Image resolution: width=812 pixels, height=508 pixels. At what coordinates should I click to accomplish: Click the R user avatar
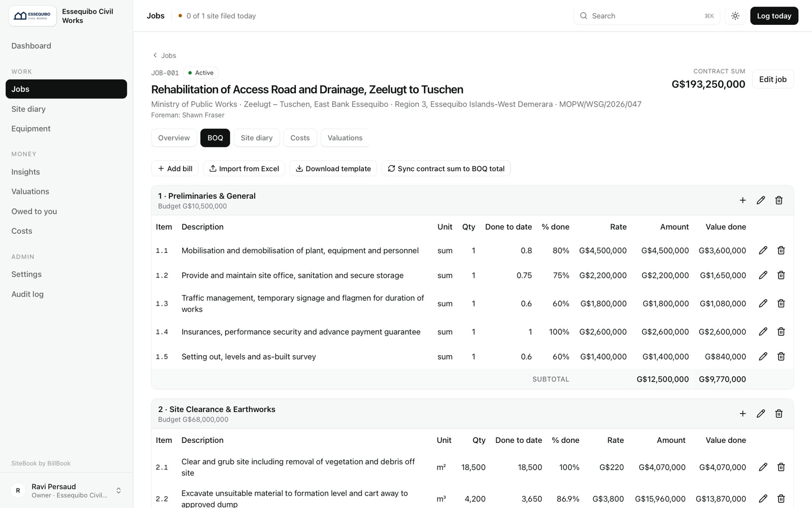click(18, 491)
